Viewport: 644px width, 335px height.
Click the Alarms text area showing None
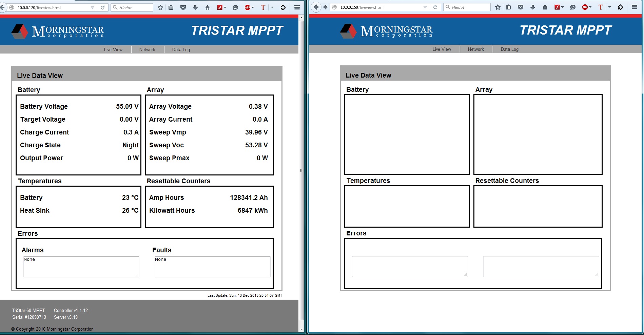pyautogui.click(x=81, y=267)
